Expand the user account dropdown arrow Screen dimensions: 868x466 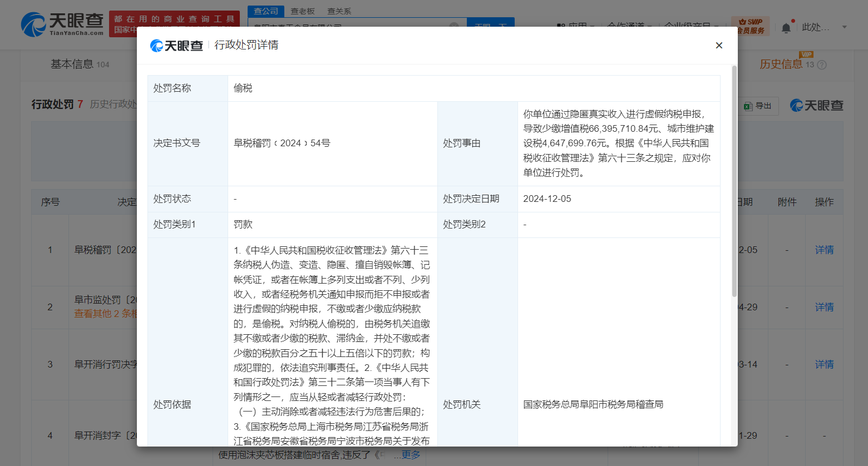pos(844,27)
